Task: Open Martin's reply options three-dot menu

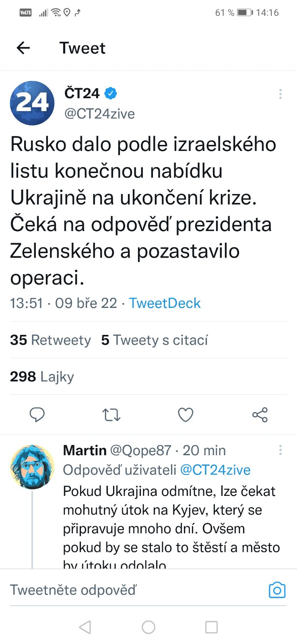Action: pos(280,450)
